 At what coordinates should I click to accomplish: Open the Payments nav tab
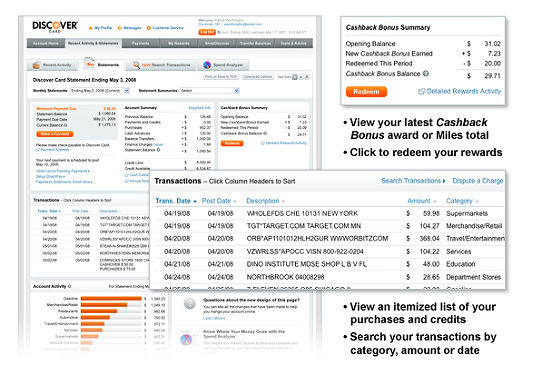coord(141,44)
